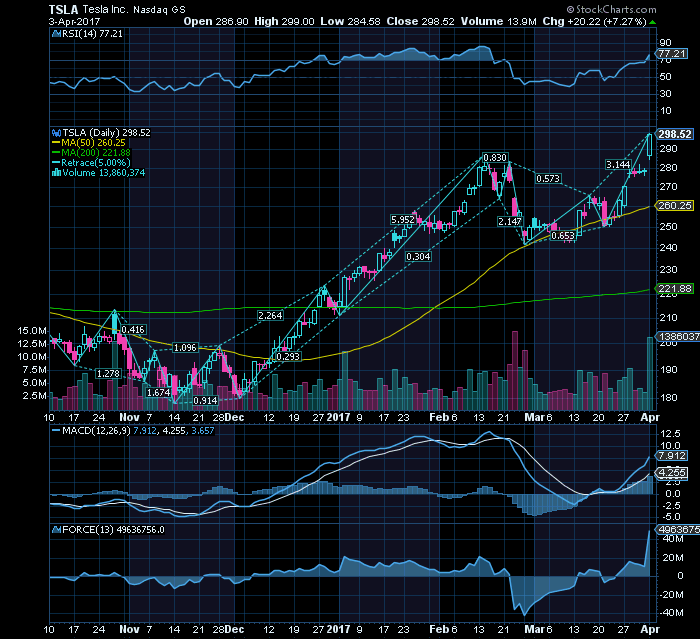Click the 2.264 retrace label

271,316
